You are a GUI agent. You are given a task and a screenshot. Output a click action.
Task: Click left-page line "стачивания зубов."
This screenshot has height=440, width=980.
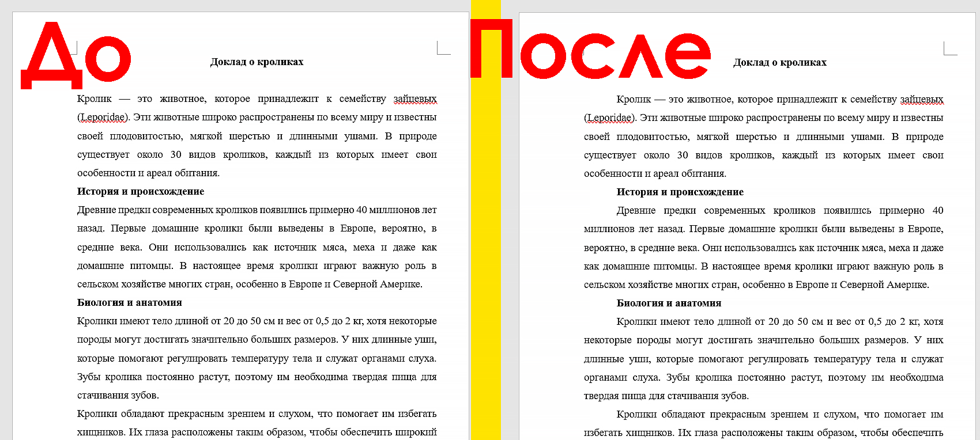click(x=118, y=395)
